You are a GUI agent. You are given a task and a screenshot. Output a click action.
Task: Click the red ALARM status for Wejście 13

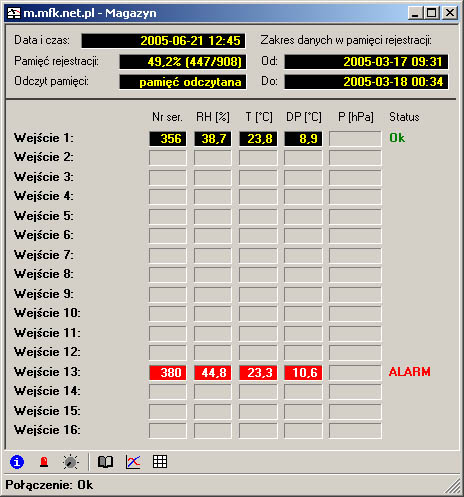click(x=410, y=372)
